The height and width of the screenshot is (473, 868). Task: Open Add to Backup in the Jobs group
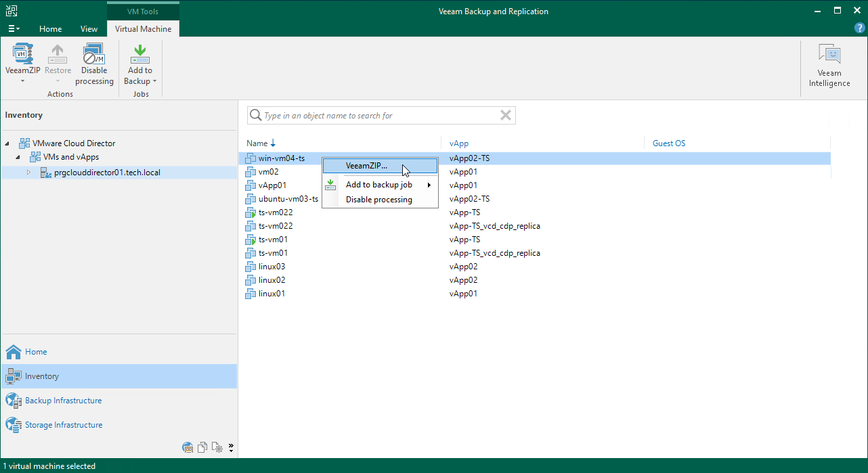click(139, 66)
